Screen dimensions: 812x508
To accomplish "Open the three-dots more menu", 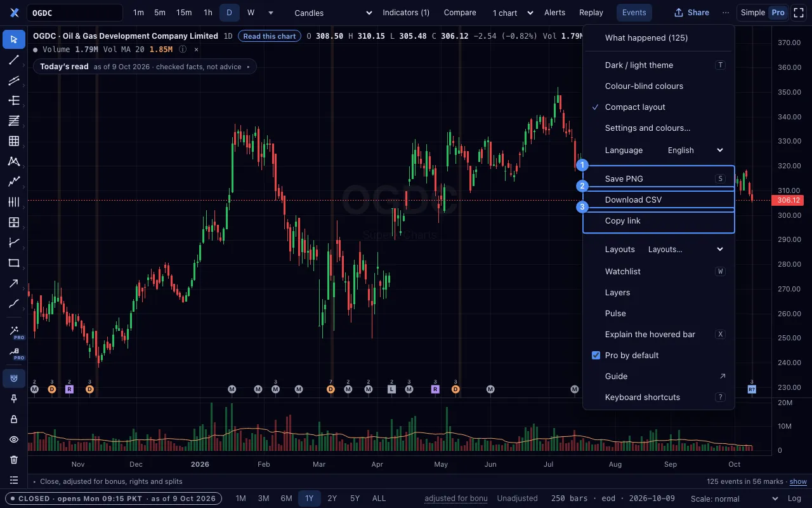I will point(726,13).
